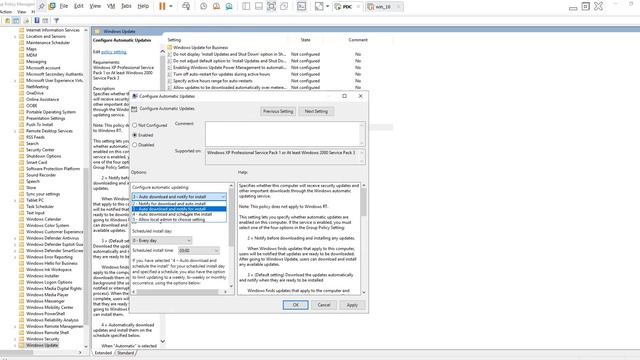Enter full screen mode icon
This screenshot has height=360, width=640.
tap(271, 6)
